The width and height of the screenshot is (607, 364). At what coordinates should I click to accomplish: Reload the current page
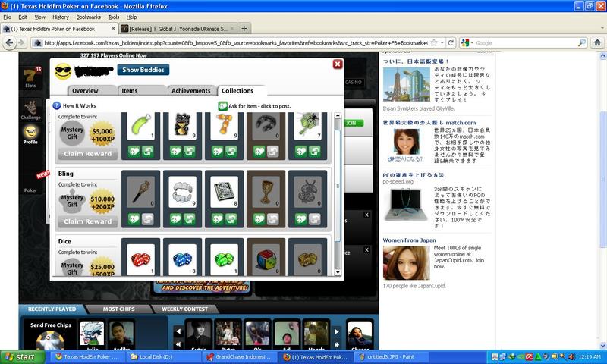coord(451,43)
